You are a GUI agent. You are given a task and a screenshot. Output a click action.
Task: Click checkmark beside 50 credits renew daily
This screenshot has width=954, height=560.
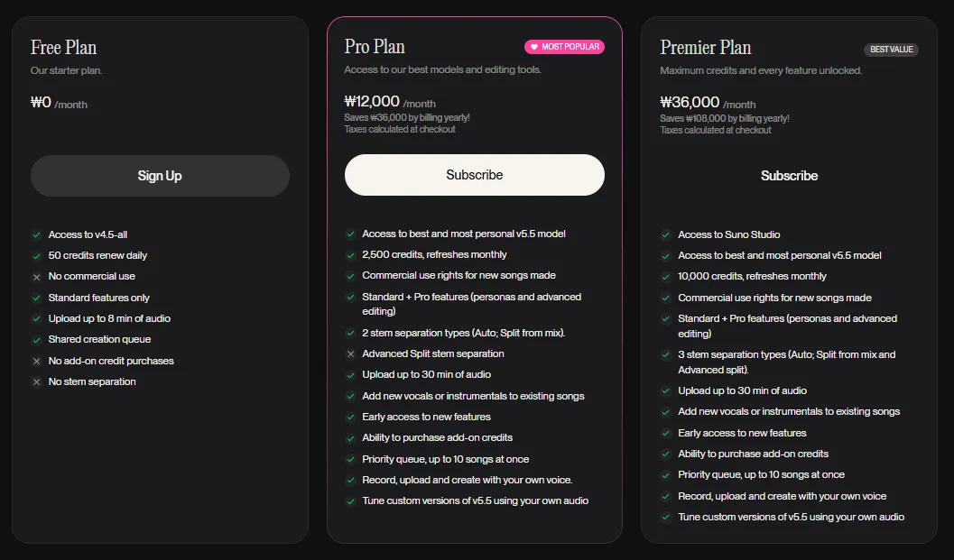point(36,256)
